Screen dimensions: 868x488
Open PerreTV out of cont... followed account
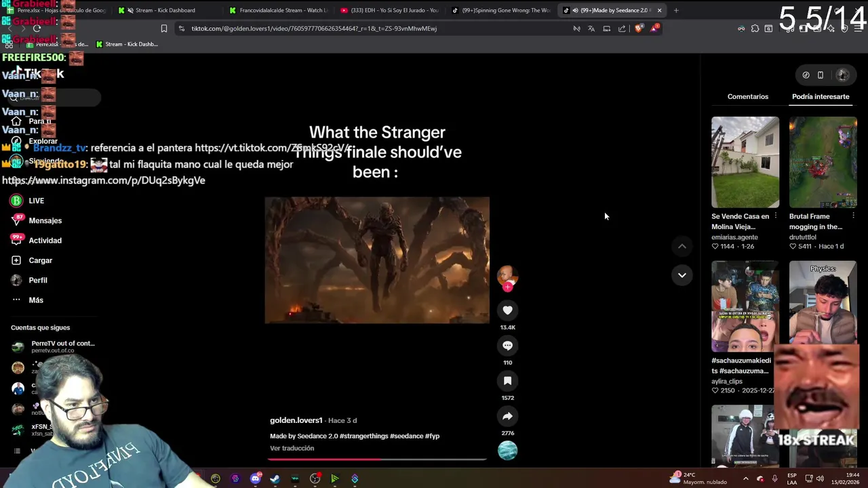[x=53, y=346]
